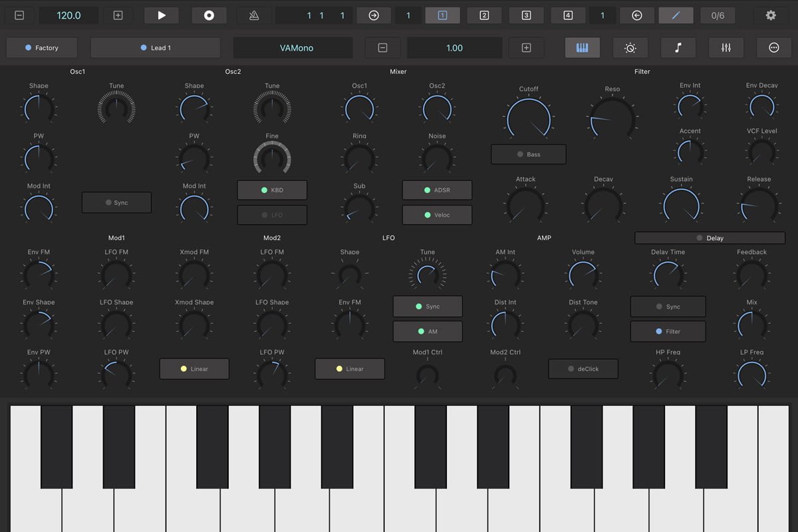Click the 120.0 tempo field
Screen dimensions: 798x532
coord(68,15)
